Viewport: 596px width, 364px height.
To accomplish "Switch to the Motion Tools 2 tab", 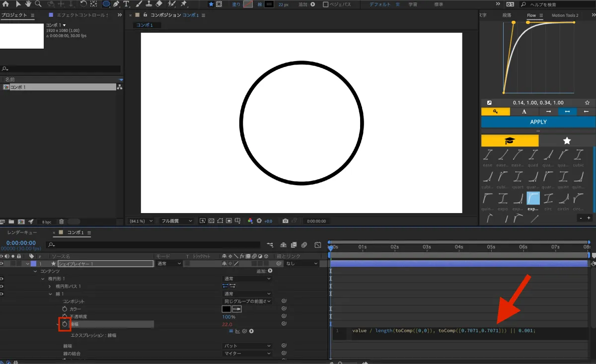I will click(565, 15).
